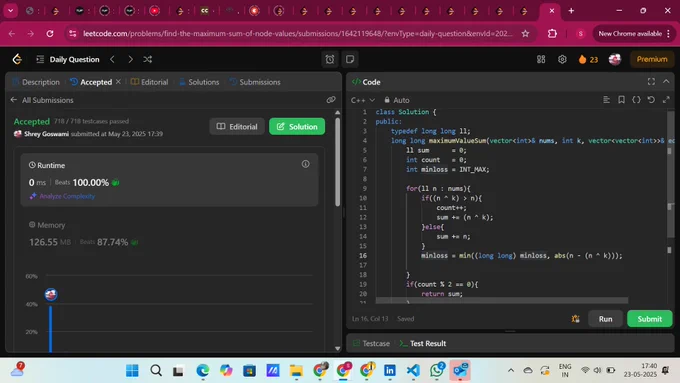
Task: Open the C++ language dropdown
Action: pyautogui.click(x=363, y=100)
